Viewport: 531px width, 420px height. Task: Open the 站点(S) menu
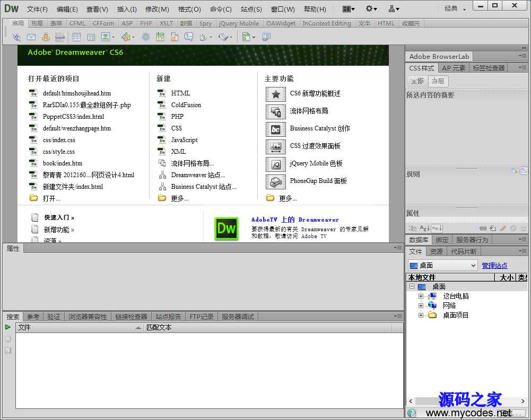click(x=251, y=9)
